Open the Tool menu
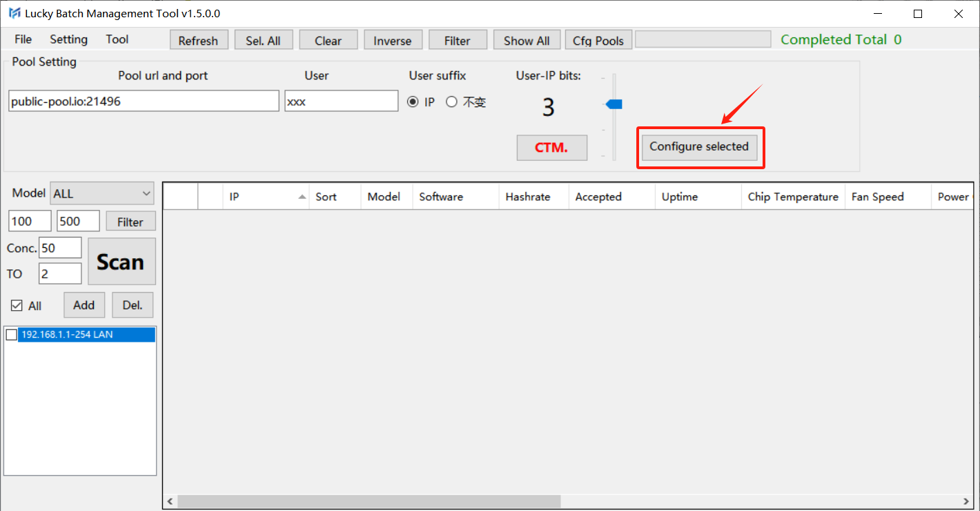Screen dimensions: 980x511 pyautogui.click(x=117, y=39)
